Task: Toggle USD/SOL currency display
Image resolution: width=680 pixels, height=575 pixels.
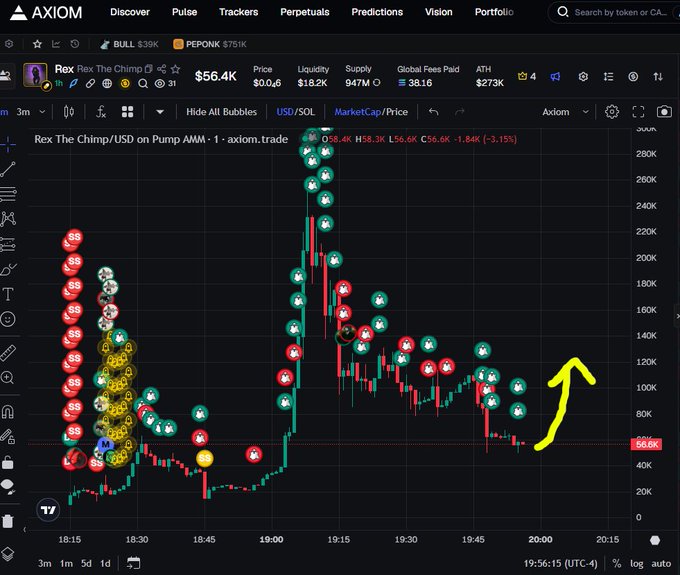Action: [x=295, y=112]
